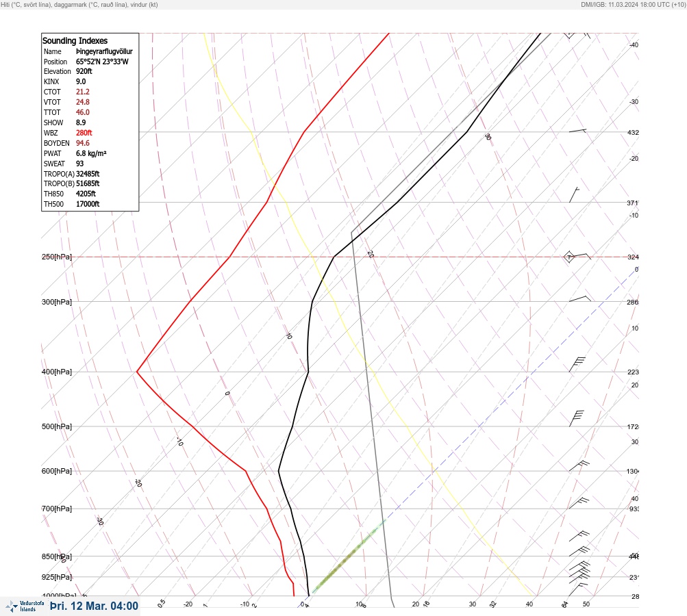Image resolution: width=687 pixels, height=616 pixels.
Task: Click the 324 height label at right
Action: click(633, 257)
